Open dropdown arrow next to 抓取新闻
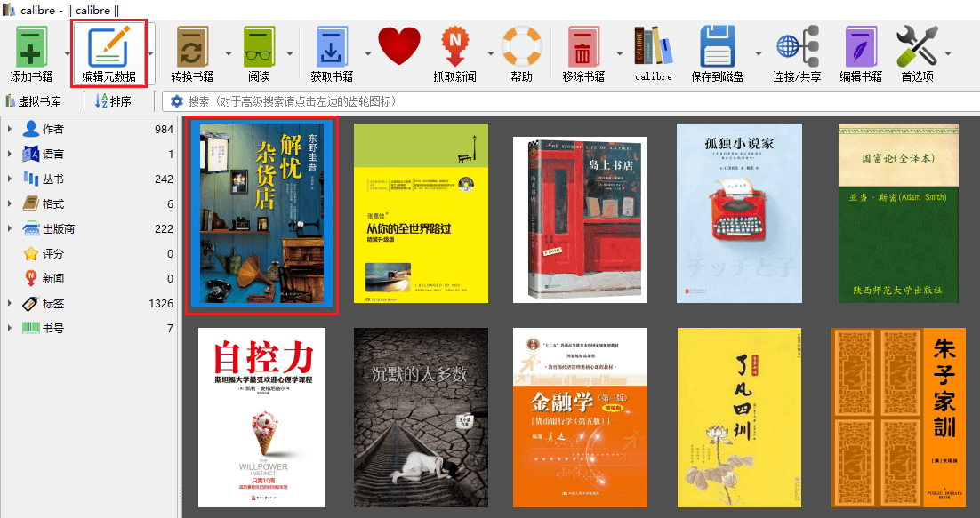This screenshot has width=980, height=518. 491,53
